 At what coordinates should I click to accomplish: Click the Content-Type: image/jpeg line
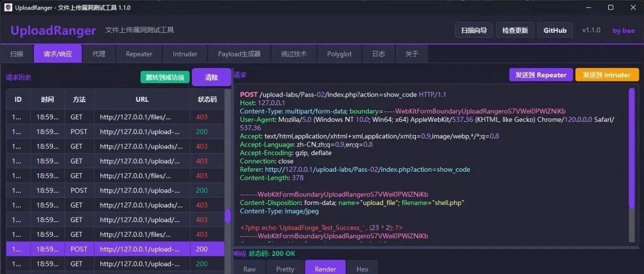coord(279,211)
